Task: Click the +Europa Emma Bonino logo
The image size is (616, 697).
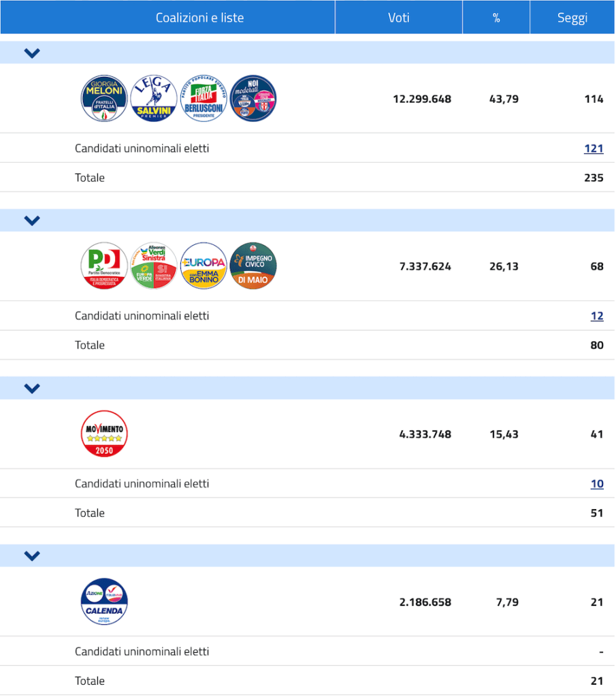Action: pyautogui.click(x=204, y=266)
